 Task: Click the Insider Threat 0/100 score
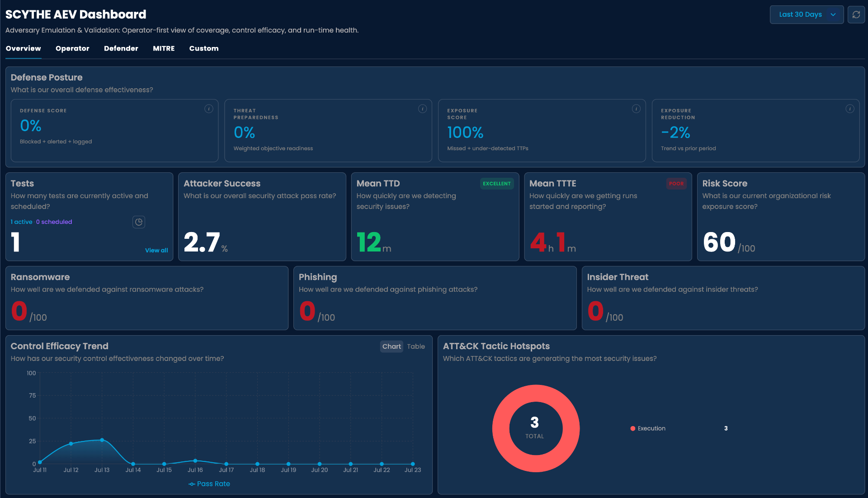coord(605,311)
